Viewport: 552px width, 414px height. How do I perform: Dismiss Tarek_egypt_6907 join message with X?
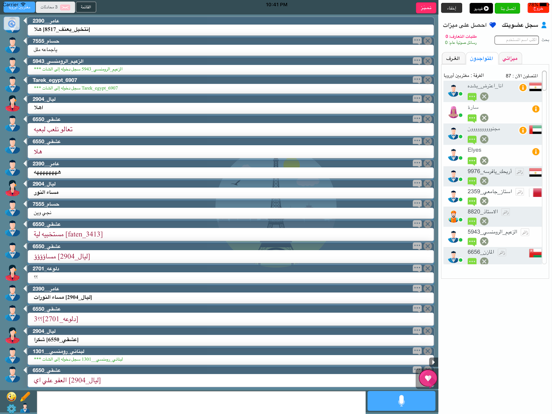pyautogui.click(x=428, y=80)
